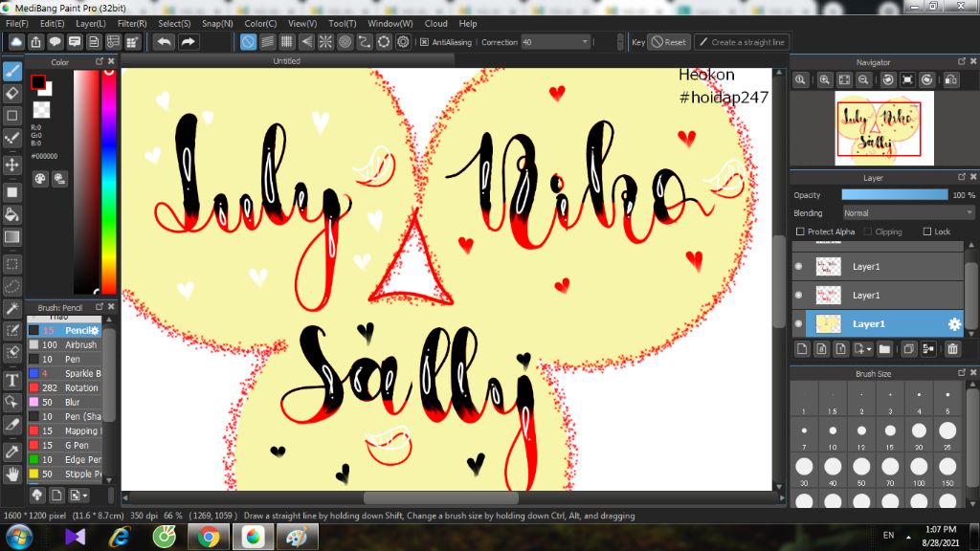Select the rectangular Select tool
This screenshot has height=551, width=980.
11,264
